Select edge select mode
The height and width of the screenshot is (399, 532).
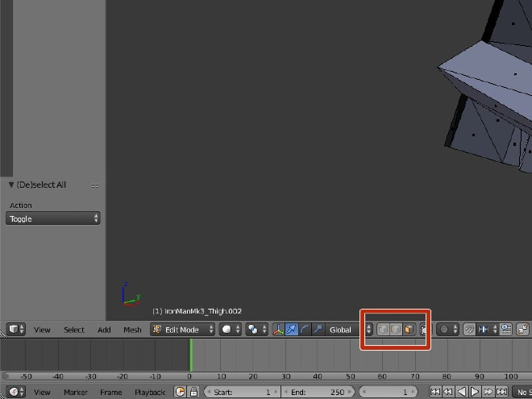[x=396, y=330]
